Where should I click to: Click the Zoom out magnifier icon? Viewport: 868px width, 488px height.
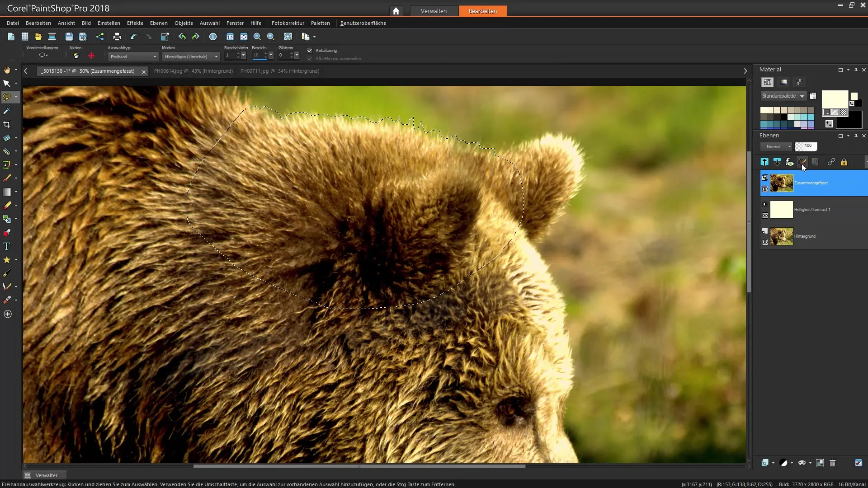click(257, 37)
